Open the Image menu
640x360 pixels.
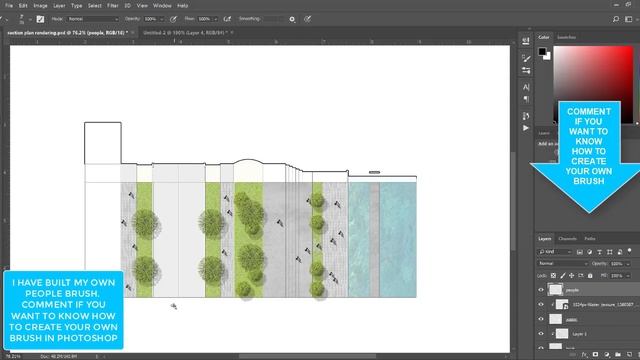click(x=40, y=6)
